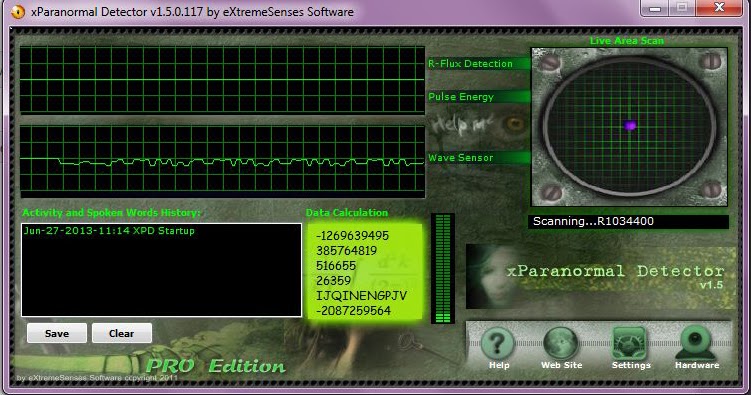The width and height of the screenshot is (751, 395).
Task: Open the Settings gear icon
Action: click(x=629, y=344)
